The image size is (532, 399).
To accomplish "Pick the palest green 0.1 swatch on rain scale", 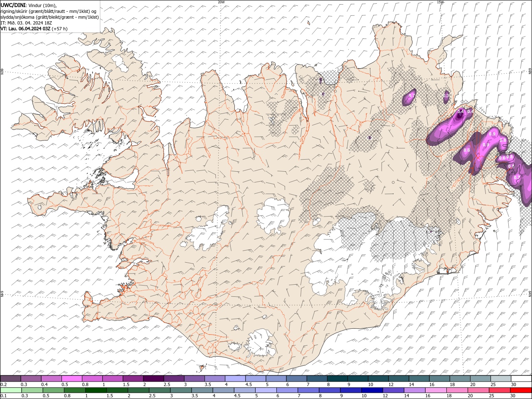I will coord(11,390).
